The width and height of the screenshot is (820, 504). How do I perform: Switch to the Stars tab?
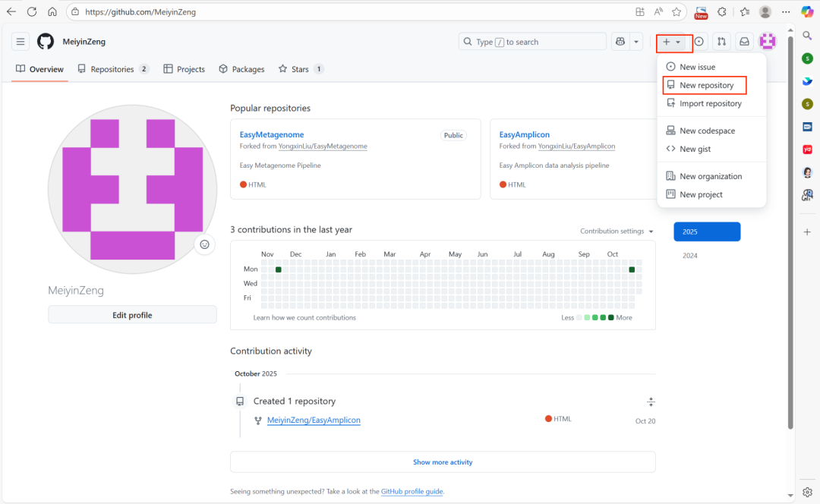(301, 69)
